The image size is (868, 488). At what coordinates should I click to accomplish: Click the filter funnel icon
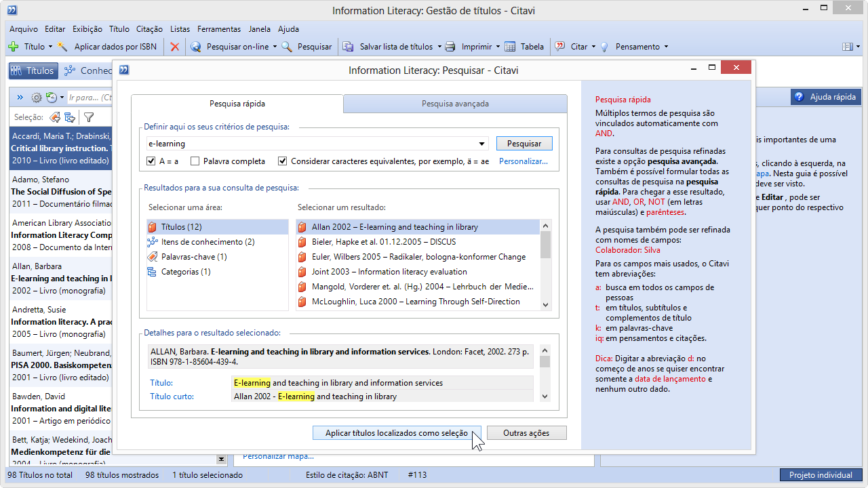point(89,117)
